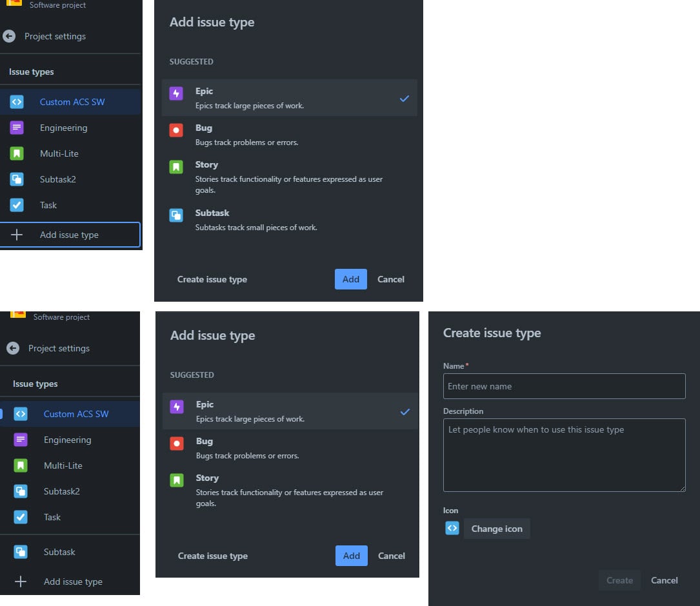Select Subtask text in top dialog
The height and width of the screenshot is (606, 700).
[x=212, y=213]
